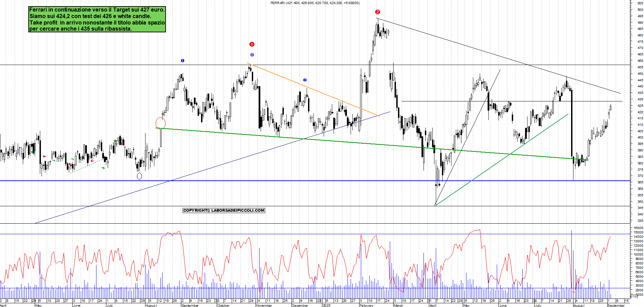
Task: Click the 365 price level on the axis
Action: [x=640, y=182]
